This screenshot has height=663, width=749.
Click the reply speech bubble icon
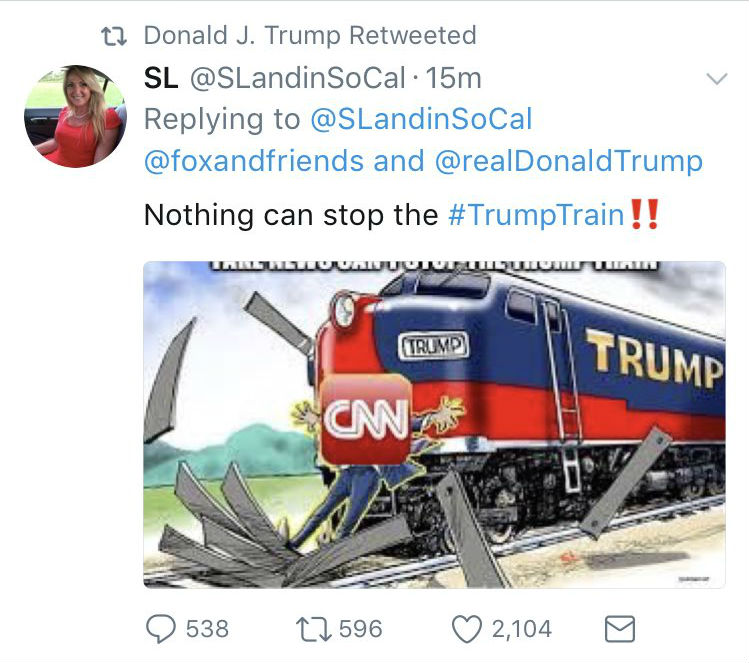click(x=162, y=628)
